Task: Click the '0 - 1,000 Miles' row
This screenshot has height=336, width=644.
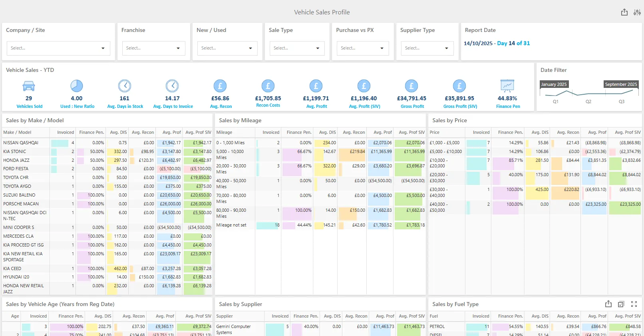Action: click(x=320, y=143)
